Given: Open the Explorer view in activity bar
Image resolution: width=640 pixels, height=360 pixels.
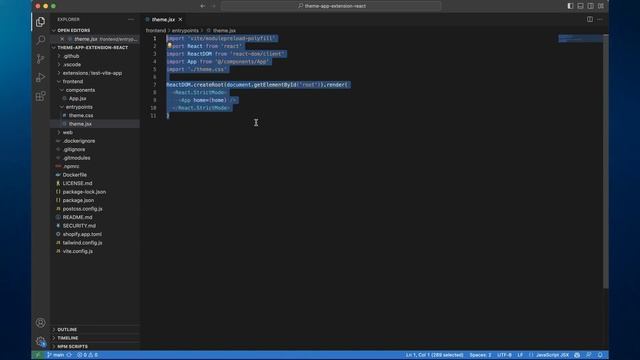Looking at the screenshot, I should tap(40, 21).
